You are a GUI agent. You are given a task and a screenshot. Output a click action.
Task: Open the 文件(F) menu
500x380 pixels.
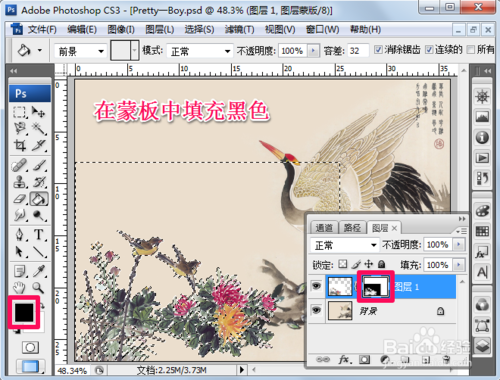(x=42, y=30)
